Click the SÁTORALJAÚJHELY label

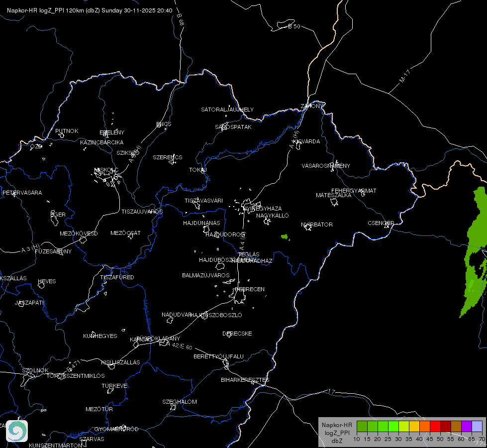[227, 110]
